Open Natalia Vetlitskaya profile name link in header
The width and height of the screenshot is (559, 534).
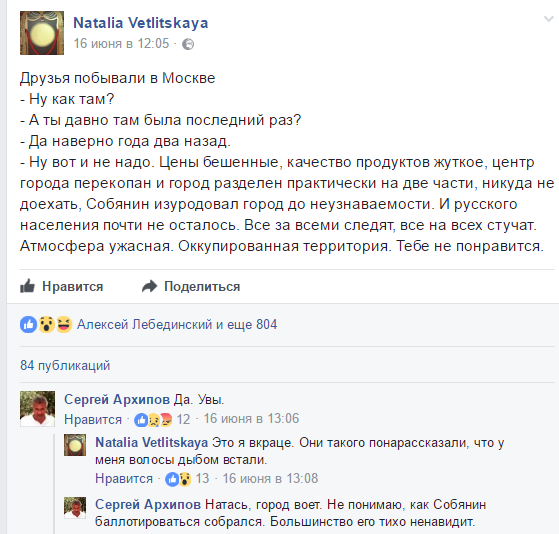coord(141,23)
